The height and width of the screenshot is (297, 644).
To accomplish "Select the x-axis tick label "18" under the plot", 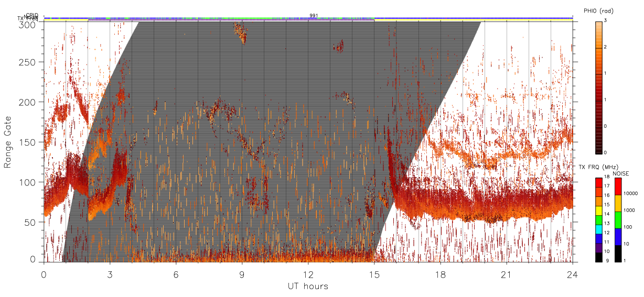I will point(440,274).
